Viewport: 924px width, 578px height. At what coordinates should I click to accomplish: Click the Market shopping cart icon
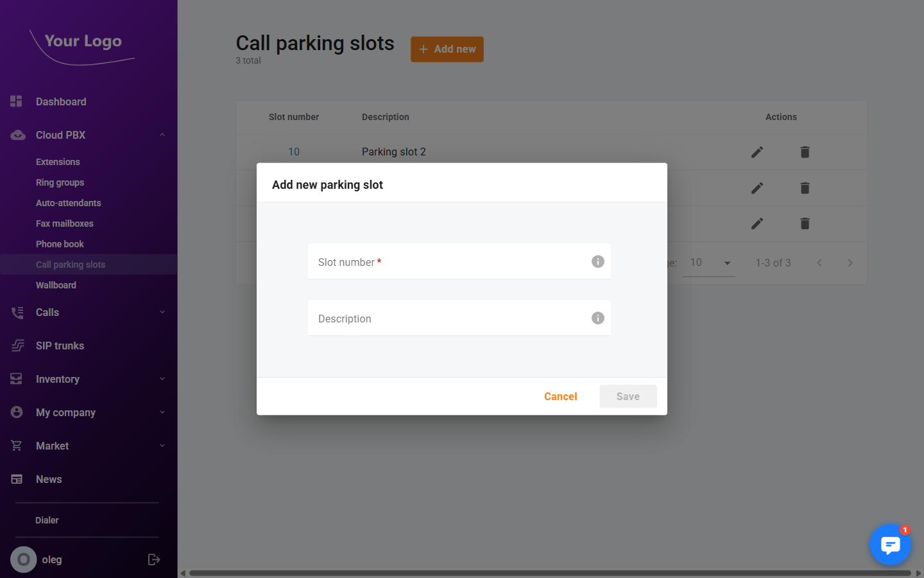pos(17,446)
